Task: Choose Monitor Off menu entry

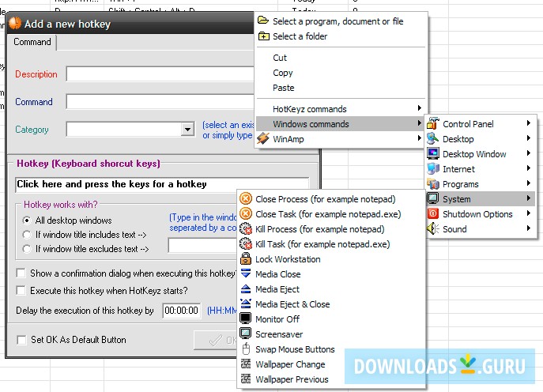Action: [331, 319]
